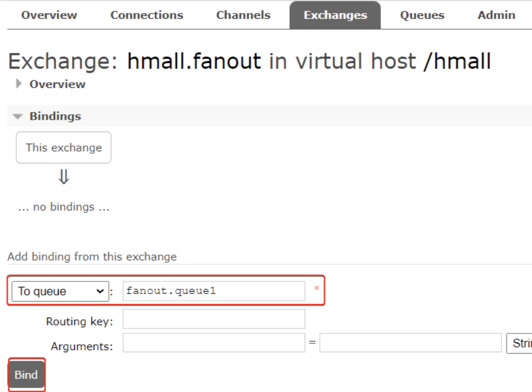Screen dimensions: 532x392
Task: Click the Routing key input field
Action: (213, 318)
